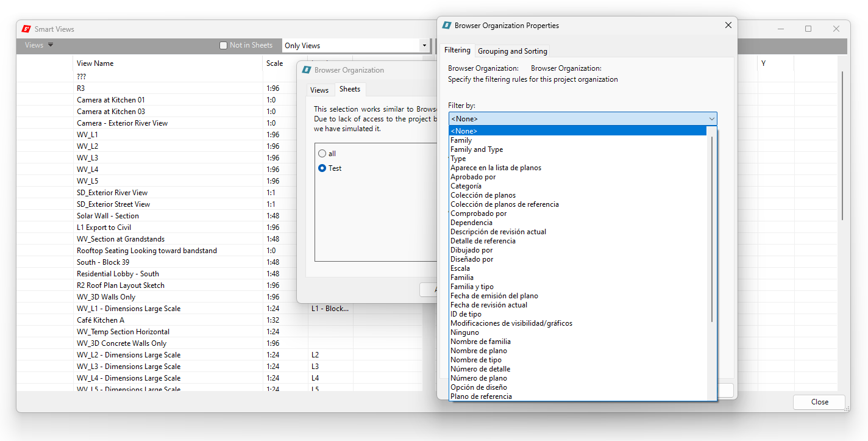Click the Close button in Smart Views
Image resolution: width=868 pixels, height=441 pixels.
point(819,402)
